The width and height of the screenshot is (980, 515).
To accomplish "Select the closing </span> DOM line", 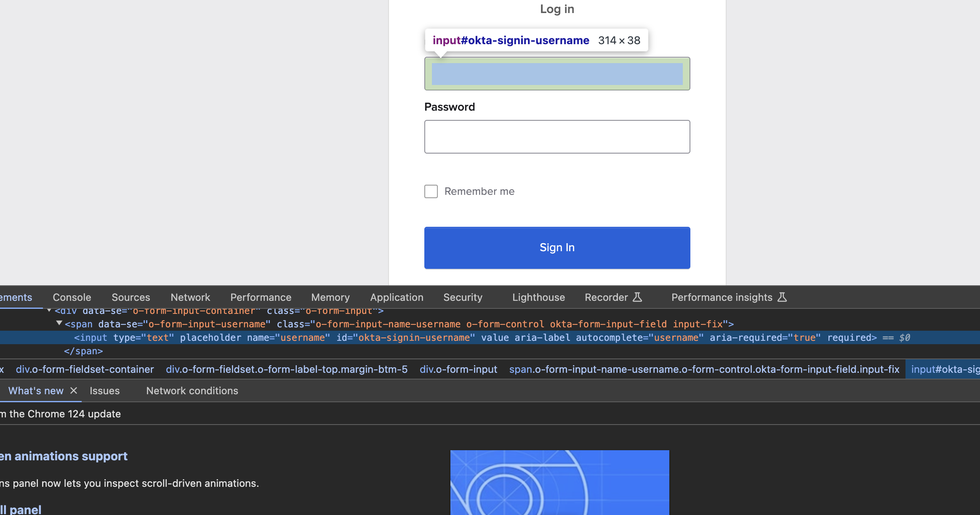I will [x=83, y=351].
